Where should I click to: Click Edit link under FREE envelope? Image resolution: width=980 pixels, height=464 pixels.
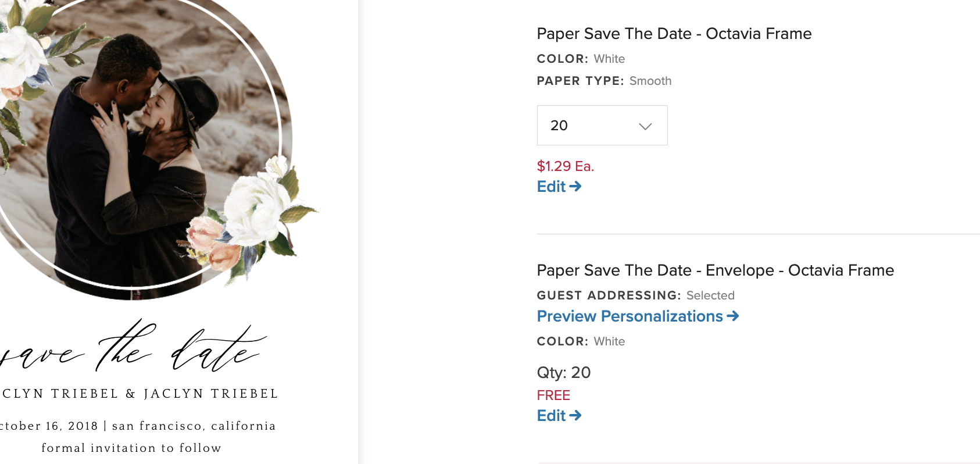click(x=551, y=416)
